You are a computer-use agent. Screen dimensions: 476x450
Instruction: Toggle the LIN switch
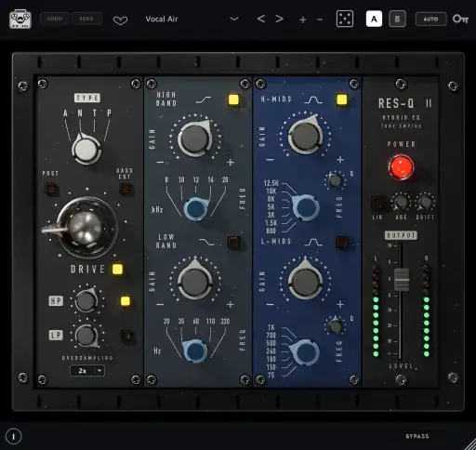click(377, 203)
